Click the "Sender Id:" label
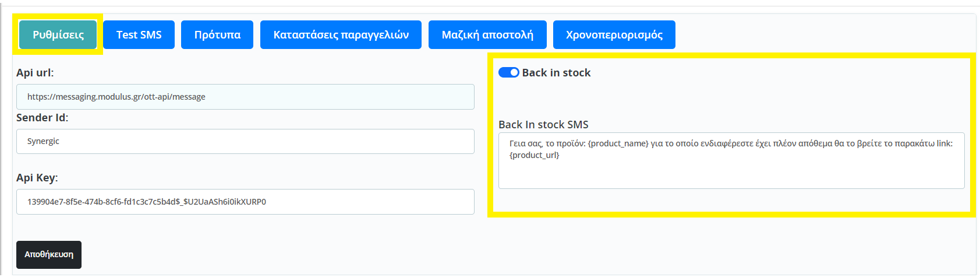980x277 pixels. pos(42,117)
